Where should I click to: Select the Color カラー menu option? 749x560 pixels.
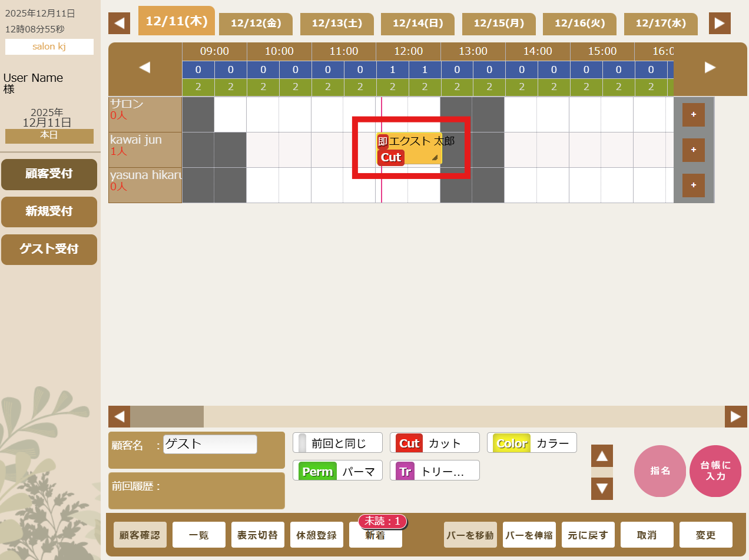pyautogui.click(x=532, y=443)
